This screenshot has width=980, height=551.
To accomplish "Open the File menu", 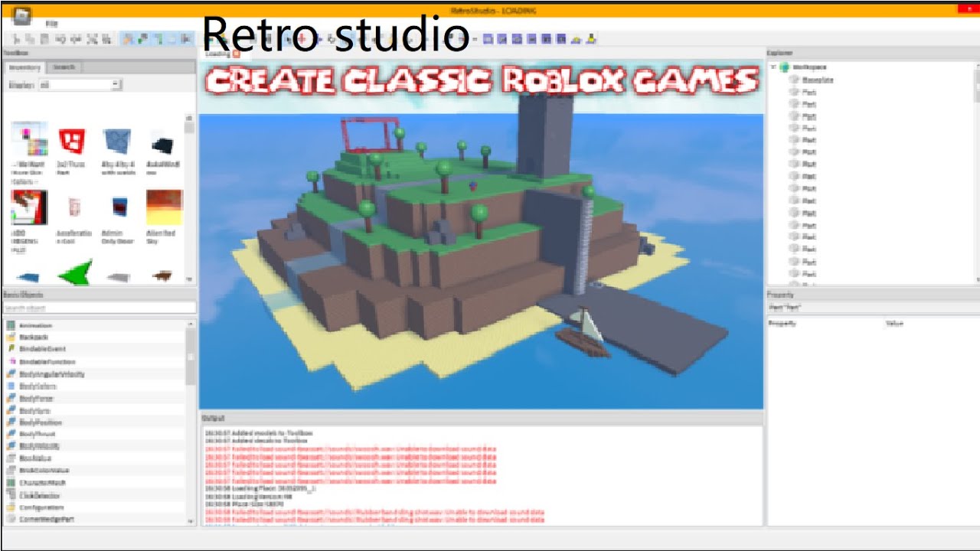I will [51, 24].
